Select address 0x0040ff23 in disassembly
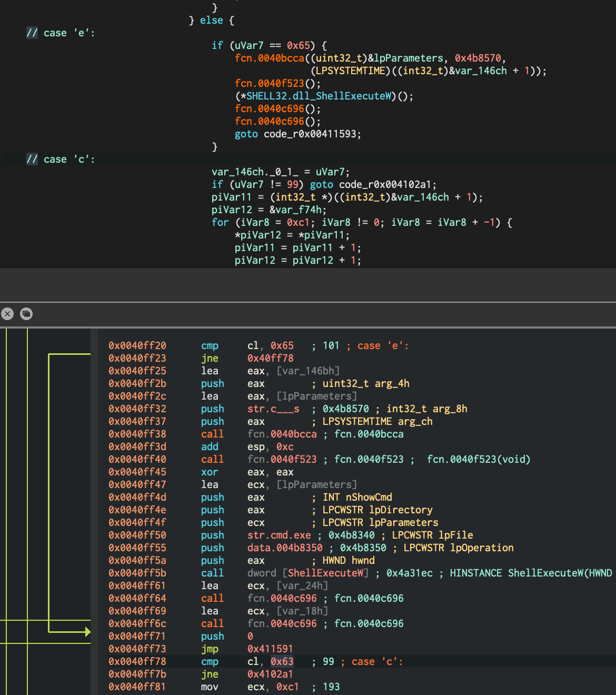This screenshot has height=695, width=616. tap(137, 358)
